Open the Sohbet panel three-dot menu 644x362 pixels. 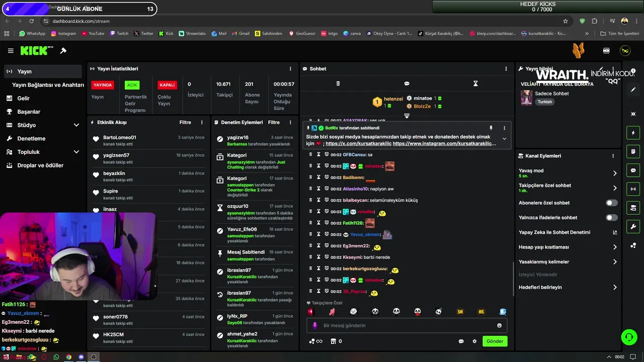[506, 69]
